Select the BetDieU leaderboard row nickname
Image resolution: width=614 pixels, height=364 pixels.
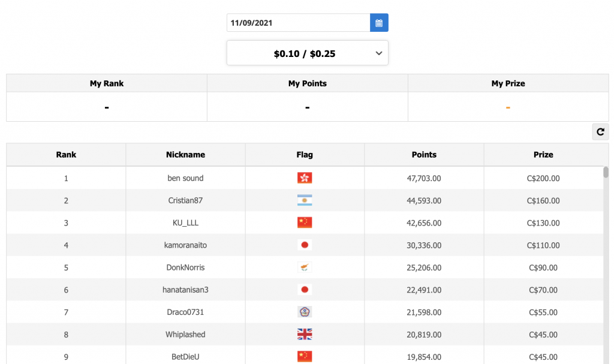pos(185,357)
